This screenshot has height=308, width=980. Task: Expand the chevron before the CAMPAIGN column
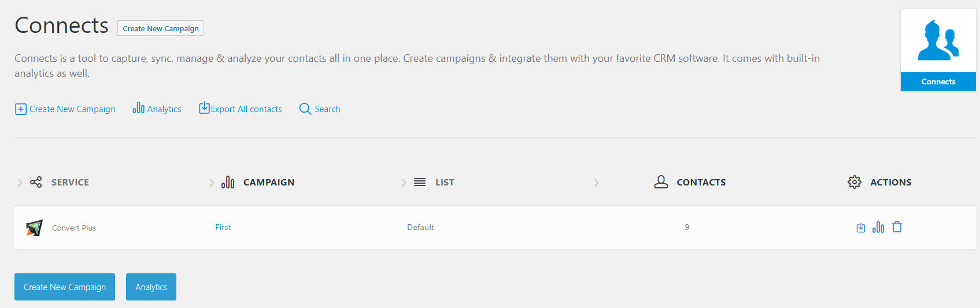click(x=212, y=183)
